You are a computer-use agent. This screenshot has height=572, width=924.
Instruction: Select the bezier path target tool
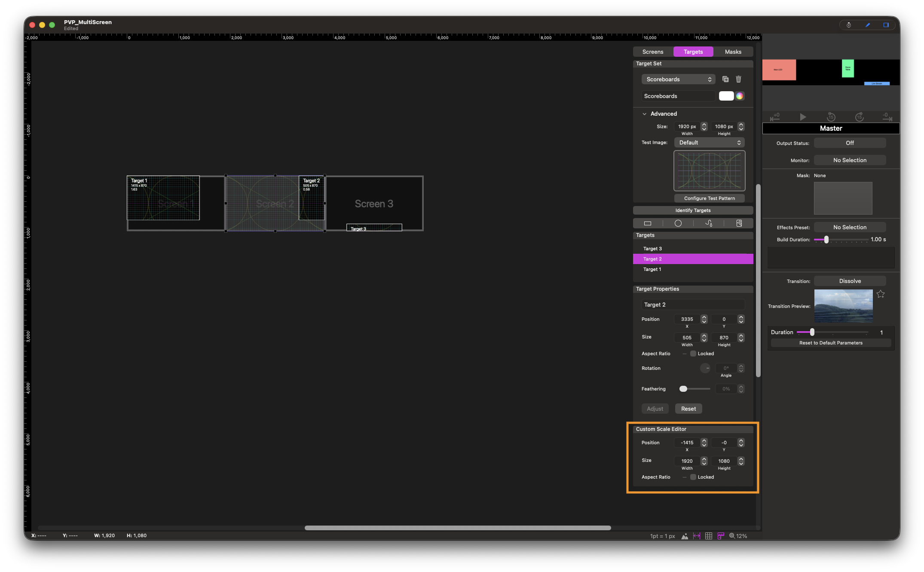click(709, 223)
